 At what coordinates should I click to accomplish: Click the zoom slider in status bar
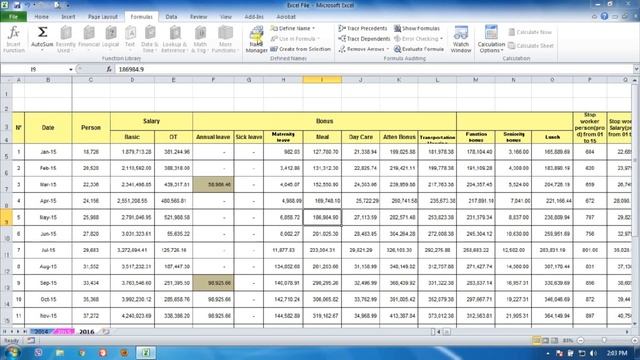(604, 340)
